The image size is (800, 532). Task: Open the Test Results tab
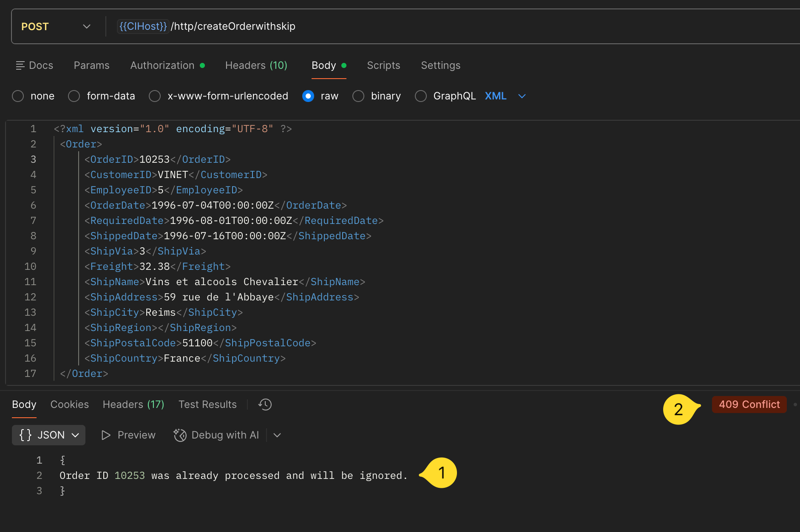coord(207,404)
